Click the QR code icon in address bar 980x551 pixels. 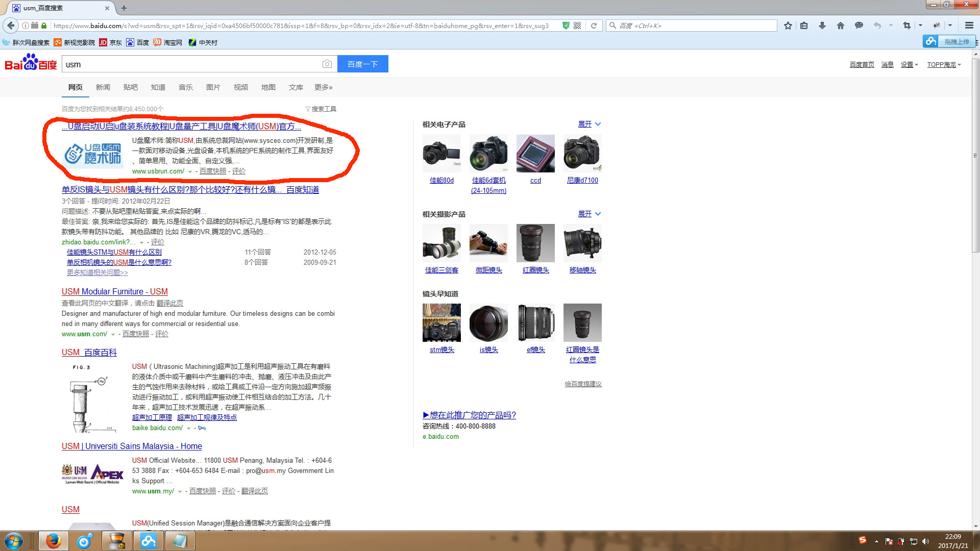click(x=577, y=26)
